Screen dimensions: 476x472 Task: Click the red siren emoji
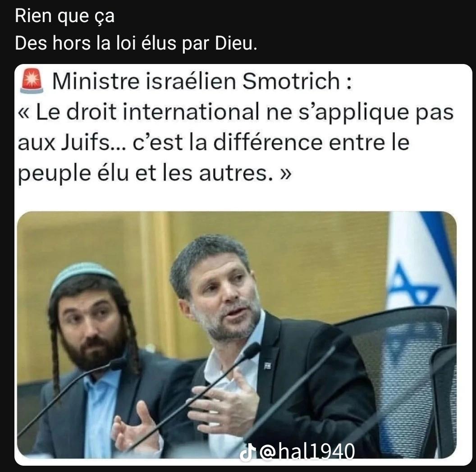tap(32, 81)
